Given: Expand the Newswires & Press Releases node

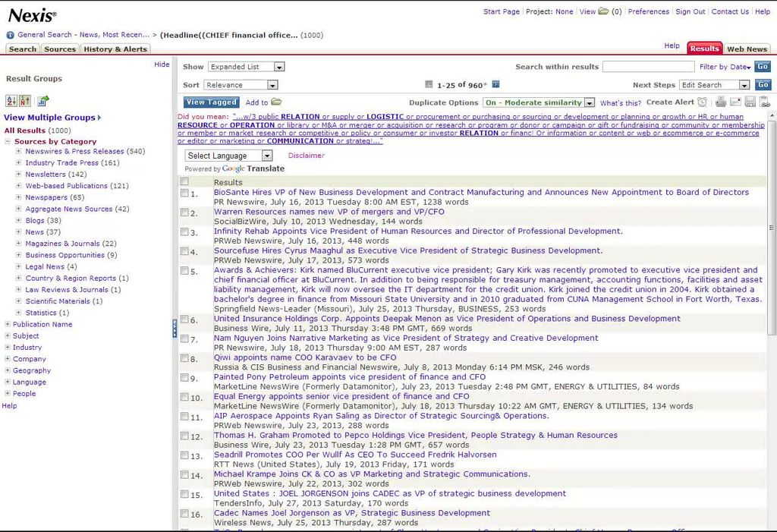Looking at the screenshot, I should click(x=18, y=151).
